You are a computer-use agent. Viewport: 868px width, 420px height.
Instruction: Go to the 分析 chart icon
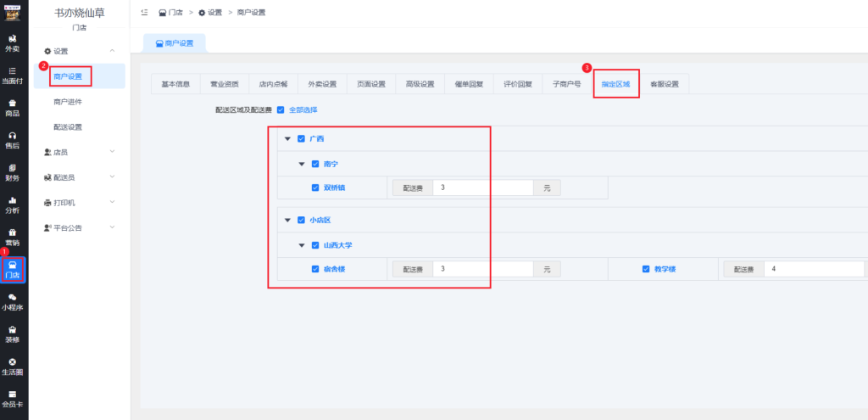click(13, 204)
